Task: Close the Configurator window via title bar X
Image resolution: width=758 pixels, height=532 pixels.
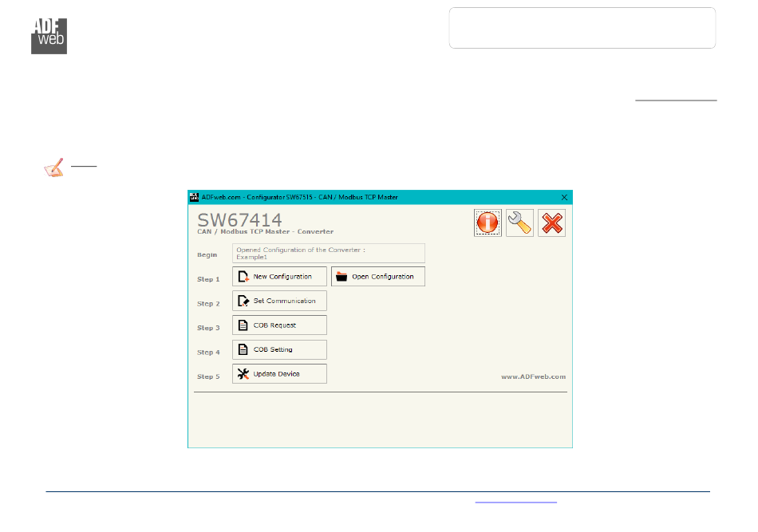Action: 564,197
